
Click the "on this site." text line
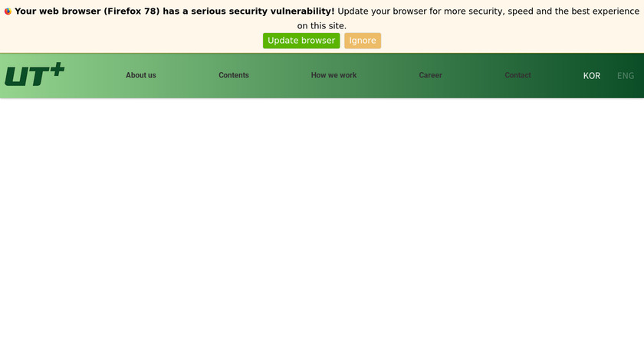coord(322,25)
